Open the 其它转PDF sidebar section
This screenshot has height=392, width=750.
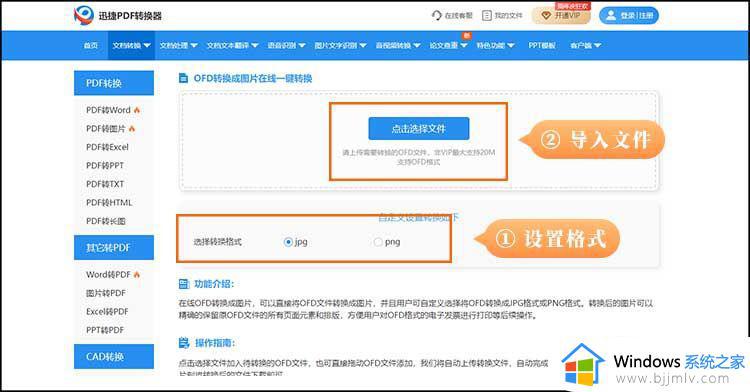click(x=114, y=248)
